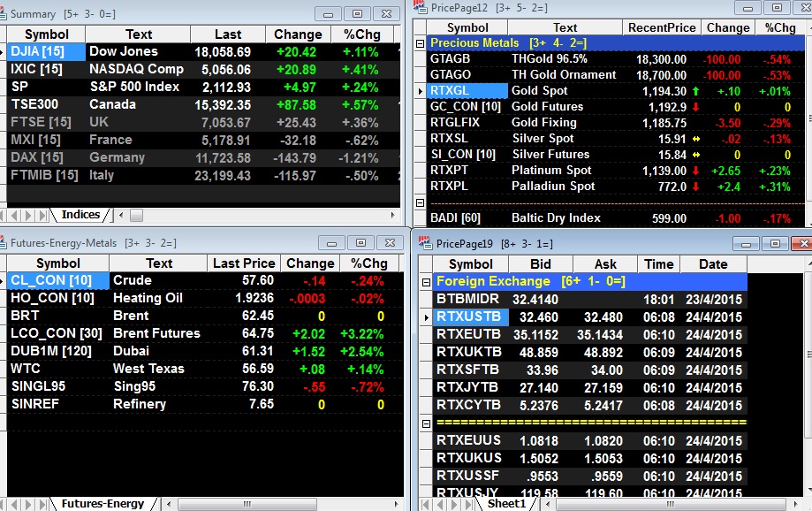Collapse the Foreign Exchange group
This screenshot has width=812, height=511.
coord(426,282)
